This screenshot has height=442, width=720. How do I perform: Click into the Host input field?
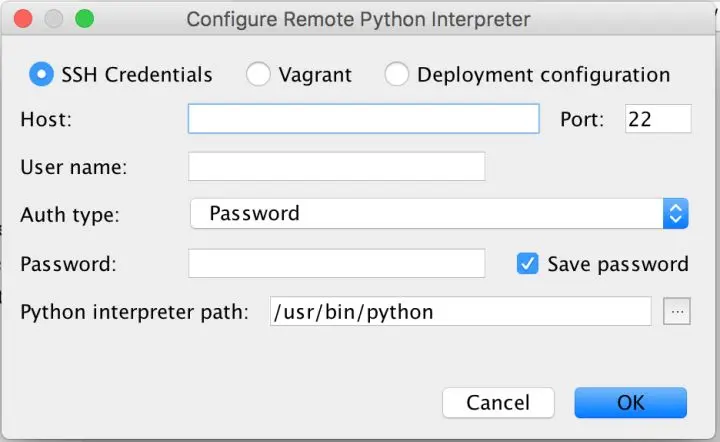363,120
